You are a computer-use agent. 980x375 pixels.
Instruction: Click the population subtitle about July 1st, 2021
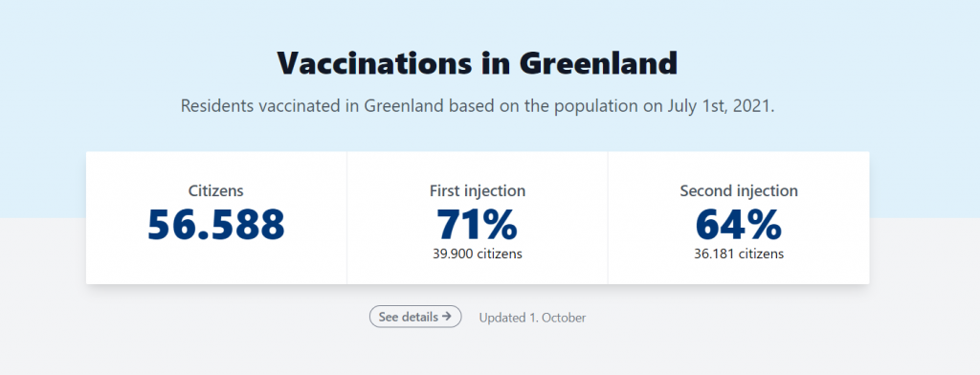478,105
